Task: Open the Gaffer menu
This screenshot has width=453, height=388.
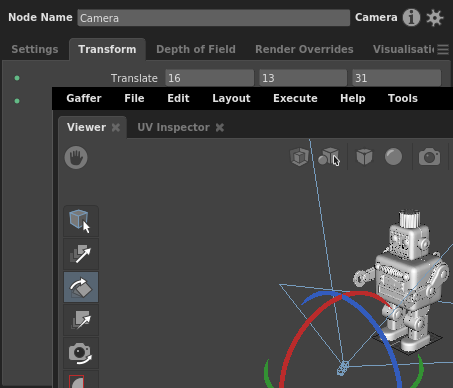Action: (84, 98)
